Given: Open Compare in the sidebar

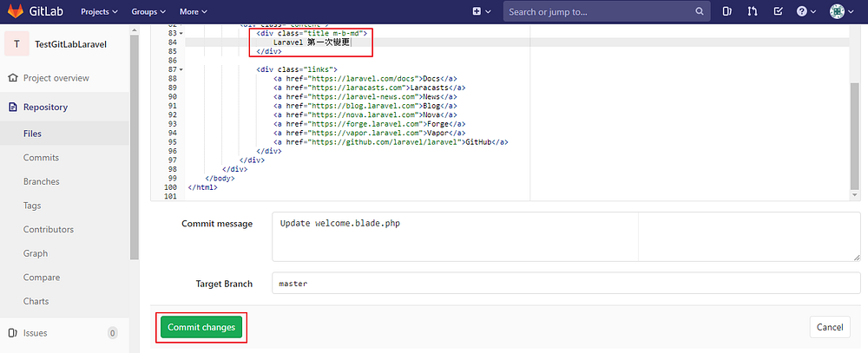Looking at the screenshot, I should pyautogui.click(x=41, y=278).
